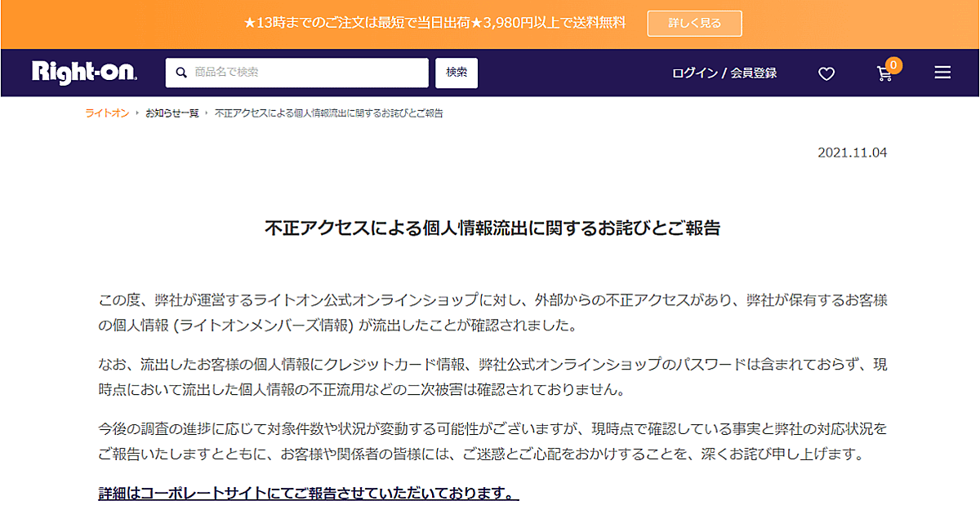The height and width of the screenshot is (514, 980).
Task: Open the shopping cart icon
Action: coord(884,74)
